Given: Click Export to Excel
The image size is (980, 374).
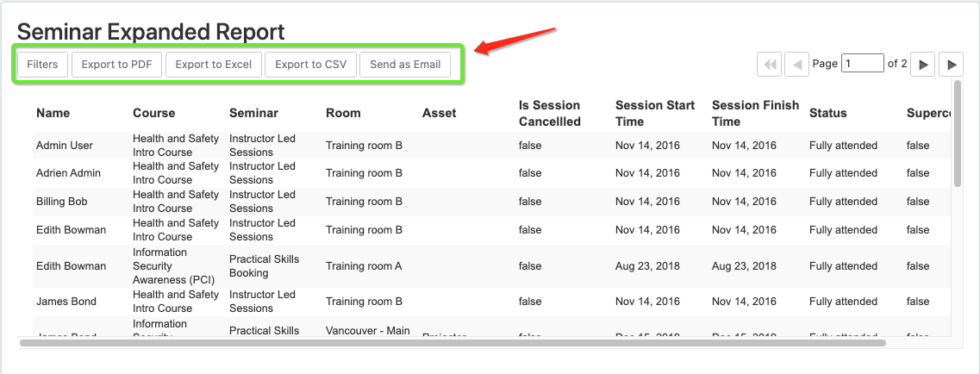Looking at the screenshot, I should coord(214,65).
